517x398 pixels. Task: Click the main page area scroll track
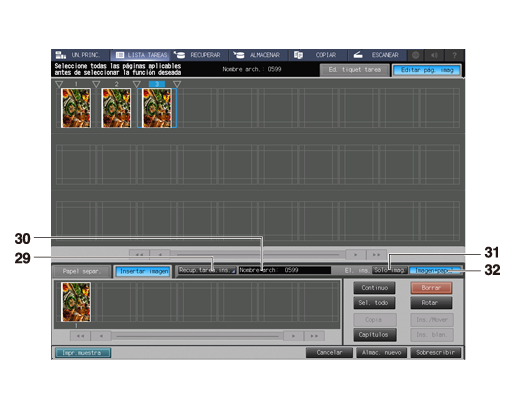point(258,255)
